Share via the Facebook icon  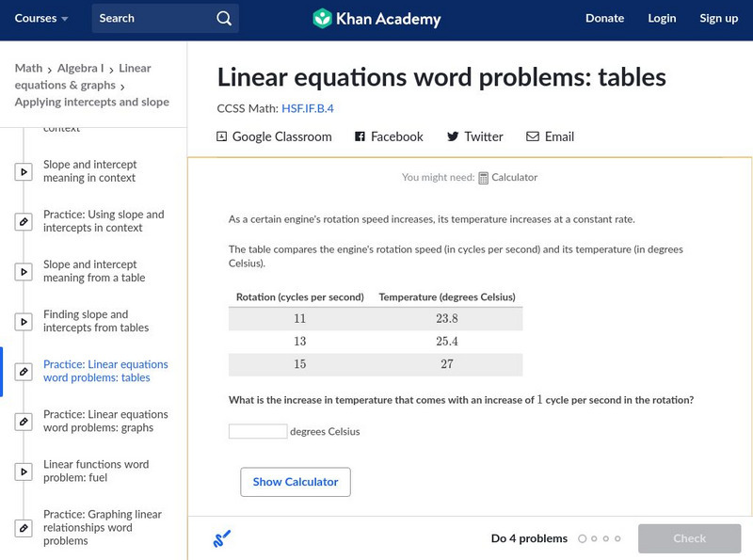[x=360, y=136]
